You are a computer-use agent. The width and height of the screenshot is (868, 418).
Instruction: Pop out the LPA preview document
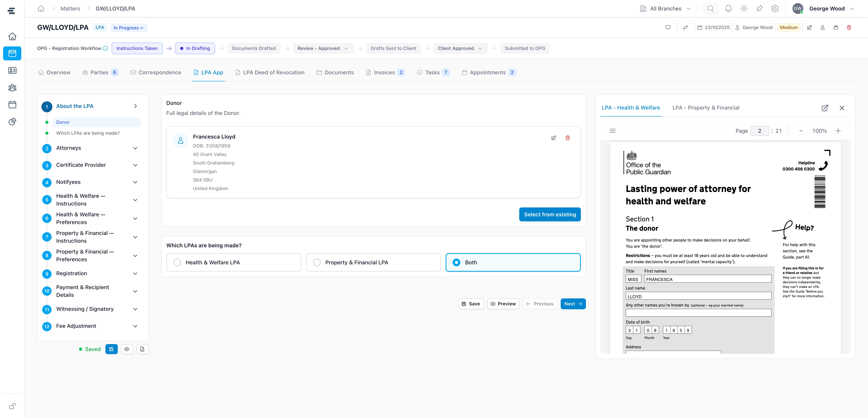pyautogui.click(x=825, y=108)
